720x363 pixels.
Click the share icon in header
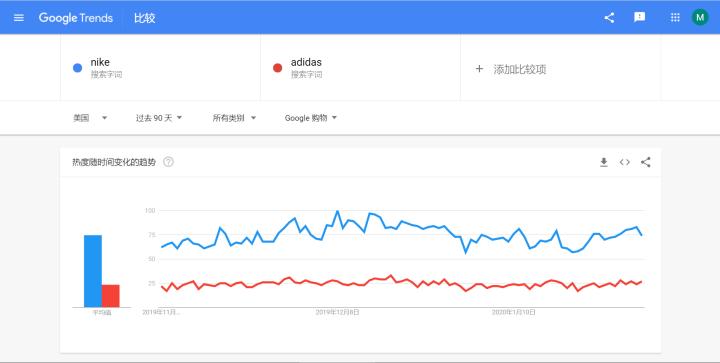(x=609, y=18)
